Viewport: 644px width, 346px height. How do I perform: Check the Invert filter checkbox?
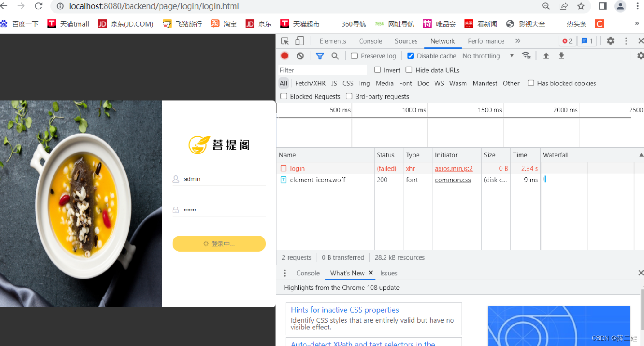point(378,70)
